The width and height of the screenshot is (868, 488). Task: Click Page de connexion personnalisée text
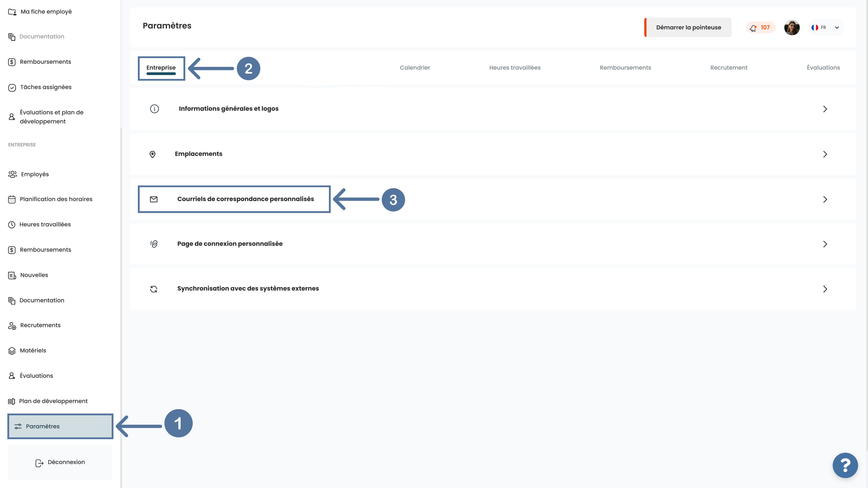[x=230, y=244]
